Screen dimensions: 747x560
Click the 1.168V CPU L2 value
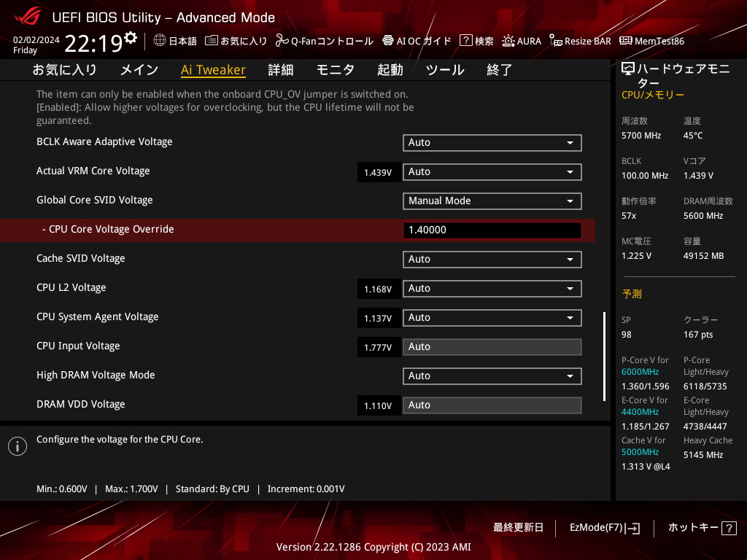378,289
